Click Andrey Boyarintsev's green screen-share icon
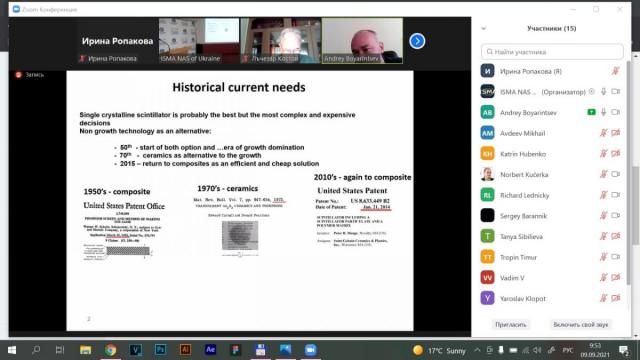Image resolution: width=640 pixels, height=360 pixels. (x=591, y=112)
